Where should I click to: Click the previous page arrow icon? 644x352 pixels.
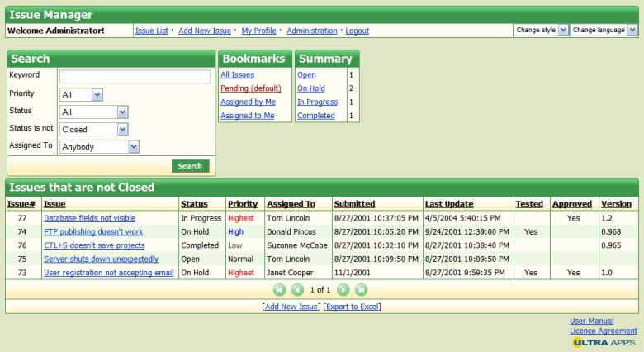[x=299, y=290]
